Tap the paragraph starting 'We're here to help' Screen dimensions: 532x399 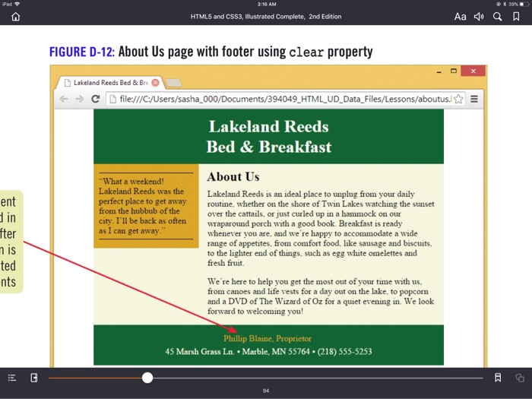click(321, 296)
